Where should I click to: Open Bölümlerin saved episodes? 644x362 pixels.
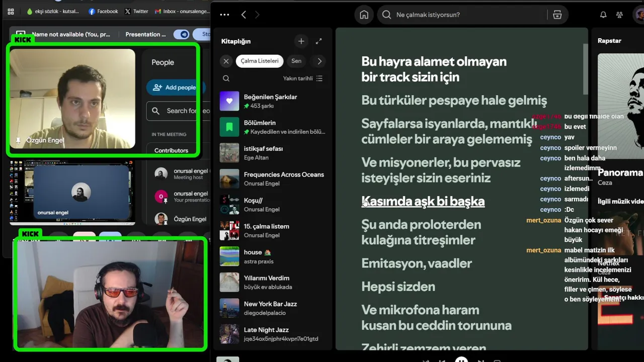click(273, 127)
